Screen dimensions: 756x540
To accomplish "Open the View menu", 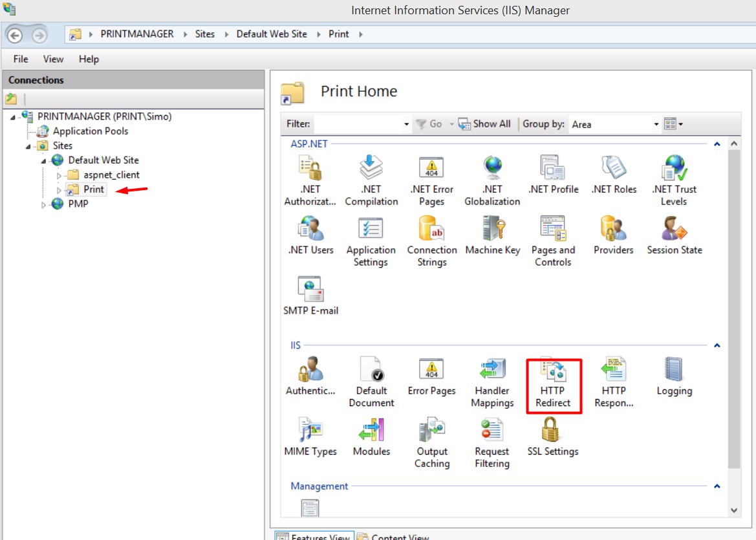I will click(x=53, y=59).
